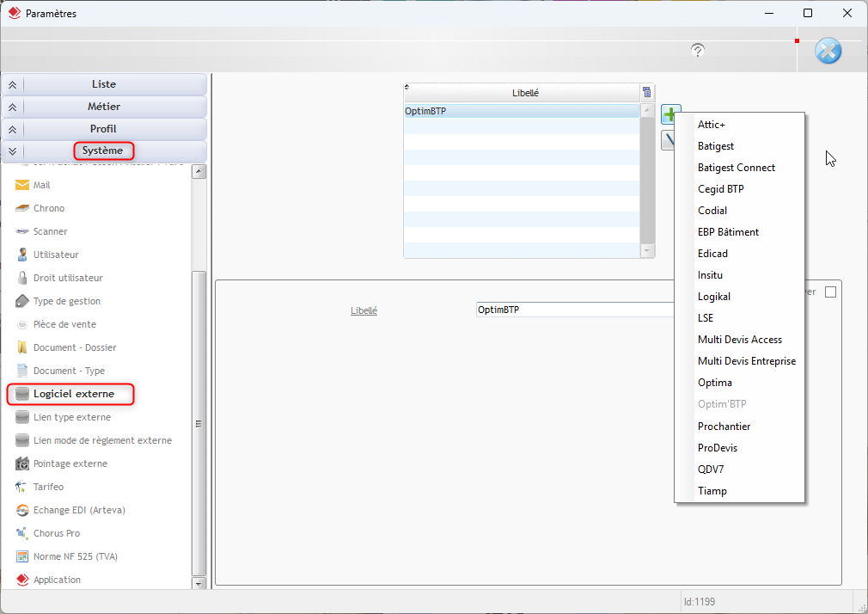Pick EBP Bâtiment in the software list

point(728,232)
